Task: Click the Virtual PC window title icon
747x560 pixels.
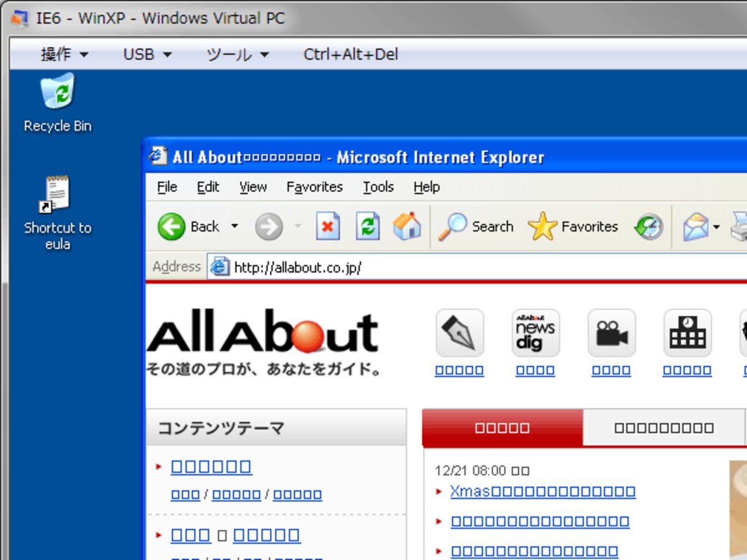Action: click(19, 18)
